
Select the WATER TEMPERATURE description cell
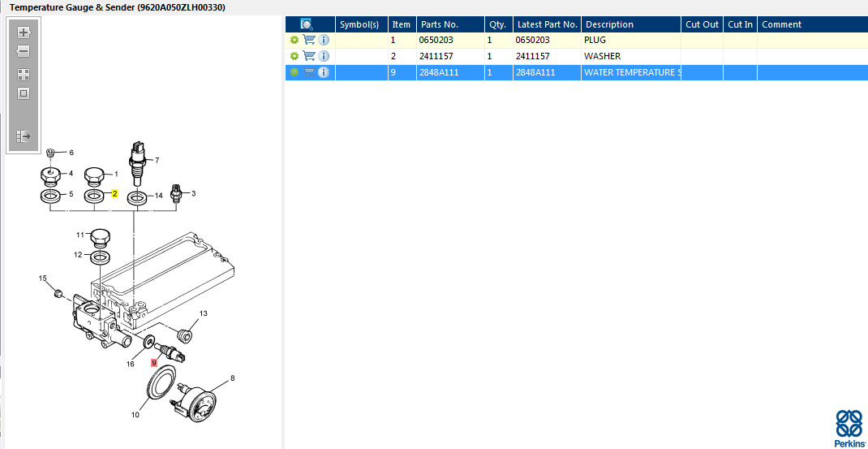631,72
